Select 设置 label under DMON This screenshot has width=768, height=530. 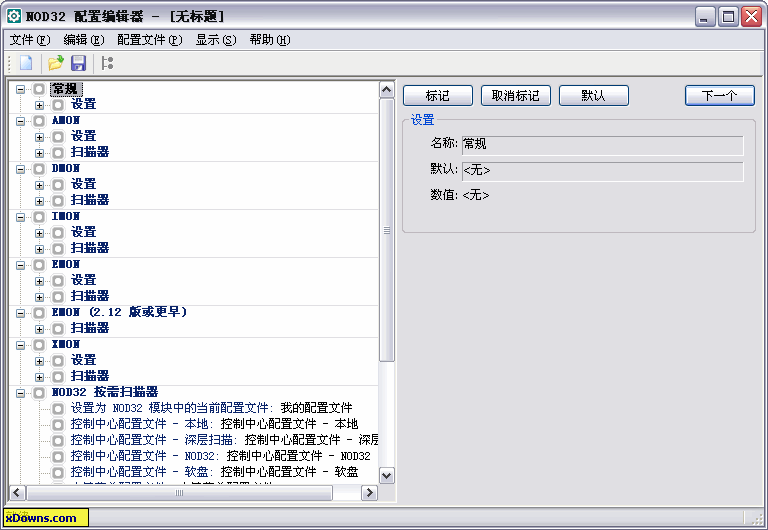[83, 185]
